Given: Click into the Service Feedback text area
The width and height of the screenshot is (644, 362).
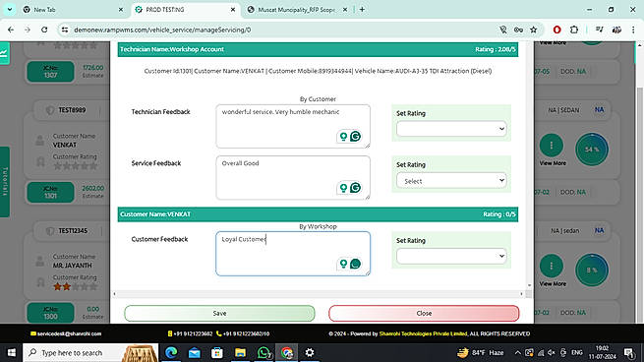Looking at the screenshot, I should pos(293,177).
